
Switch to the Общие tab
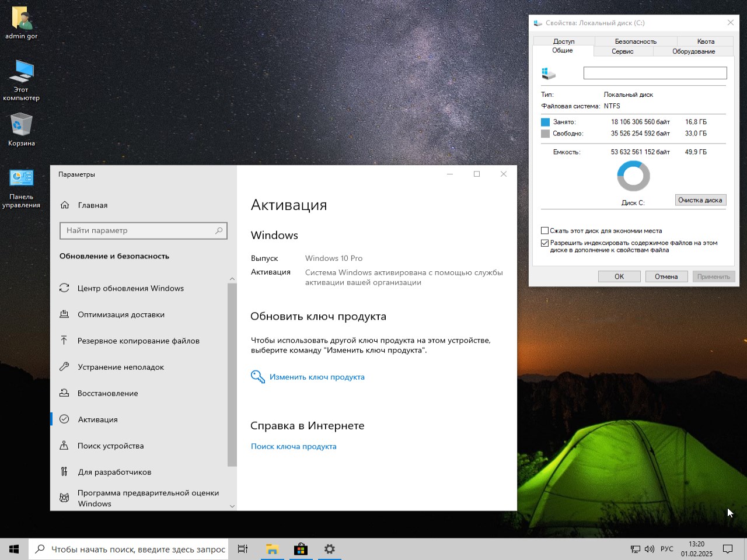click(563, 51)
